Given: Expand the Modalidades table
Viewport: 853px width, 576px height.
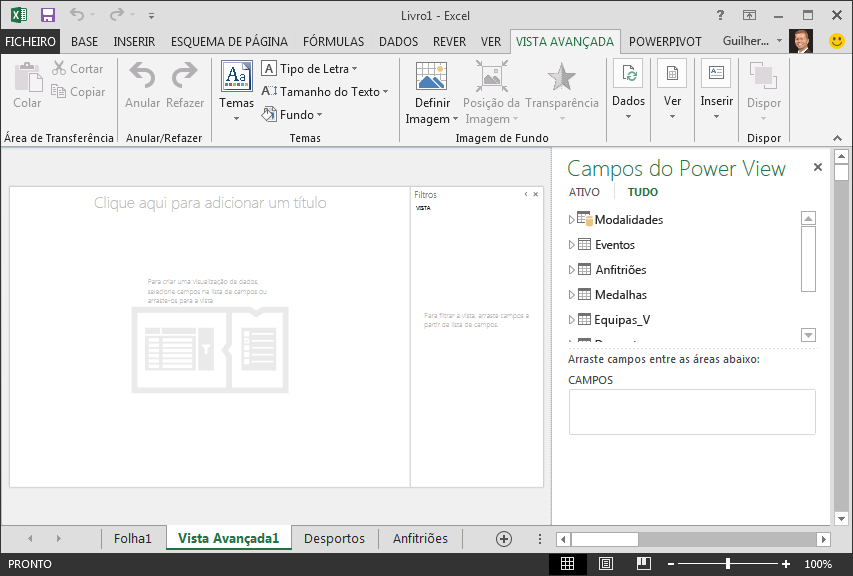Looking at the screenshot, I should click(571, 220).
